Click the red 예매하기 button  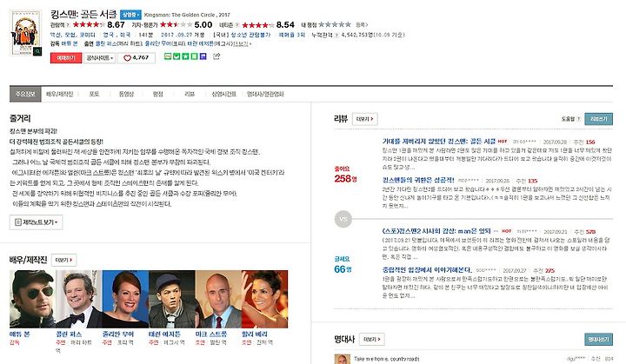click(x=66, y=58)
